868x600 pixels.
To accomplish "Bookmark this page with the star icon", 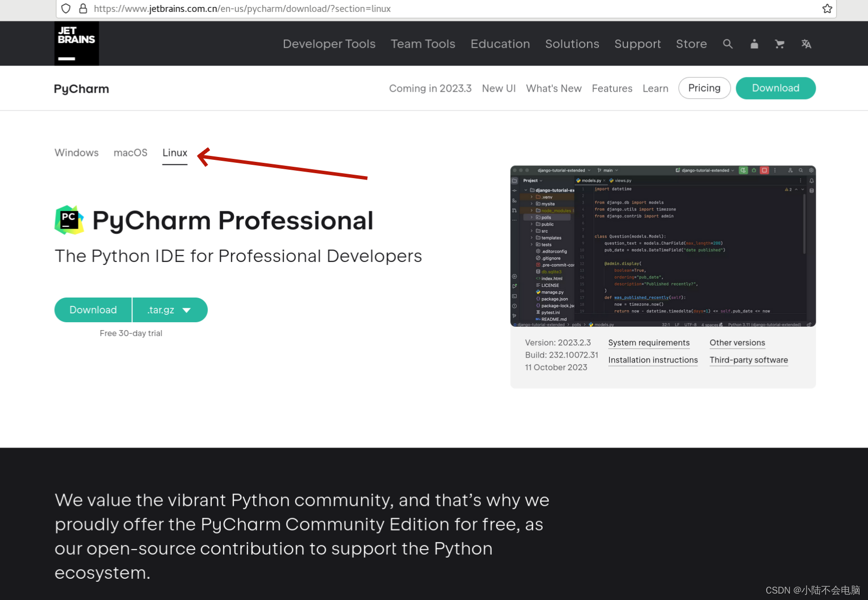I will coord(827,8).
